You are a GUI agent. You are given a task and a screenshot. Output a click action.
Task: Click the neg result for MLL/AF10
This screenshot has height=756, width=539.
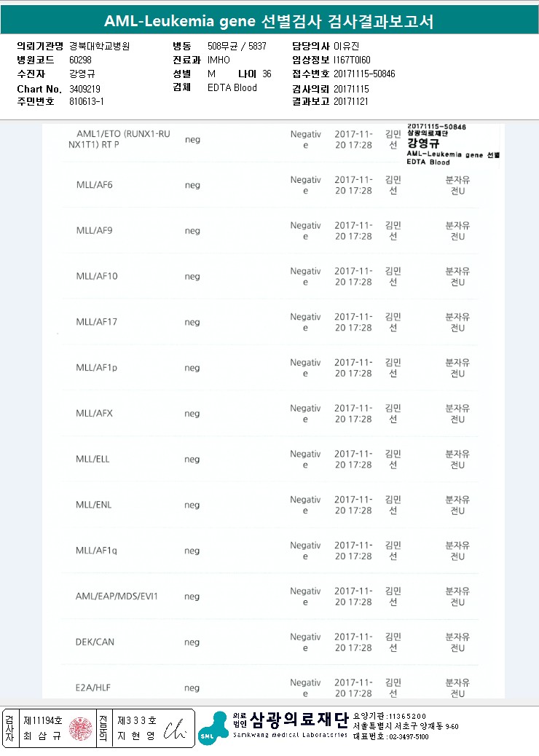tap(192, 277)
